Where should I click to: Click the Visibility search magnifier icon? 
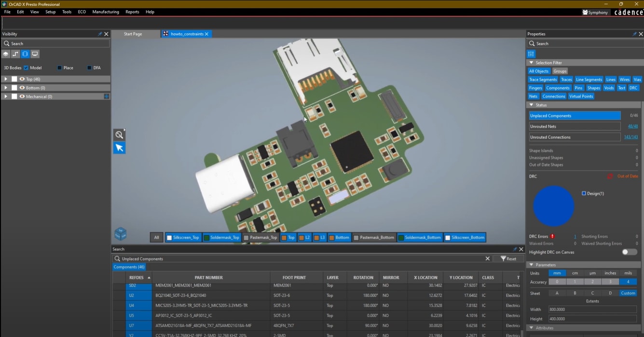[7, 43]
